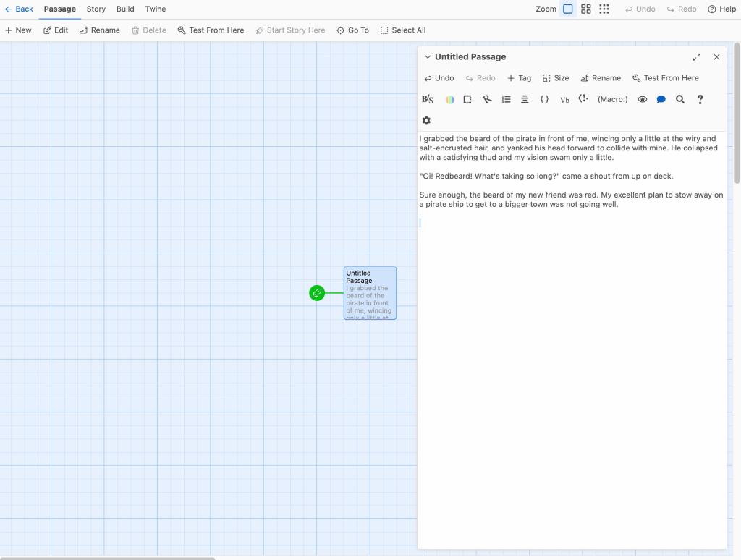Expand the passage editor to full size
The width and height of the screenshot is (741, 560).
pyautogui.click(x=696, y=57)
